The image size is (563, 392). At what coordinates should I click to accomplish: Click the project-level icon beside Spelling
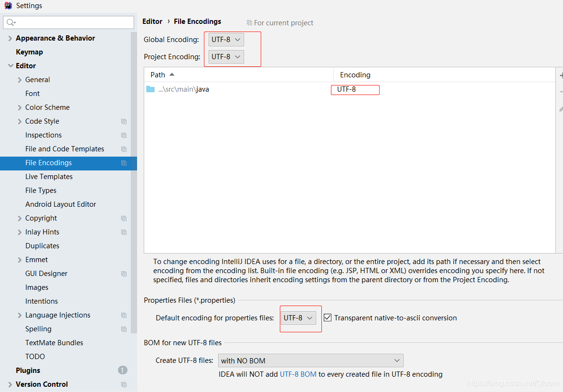click(124, 329)
